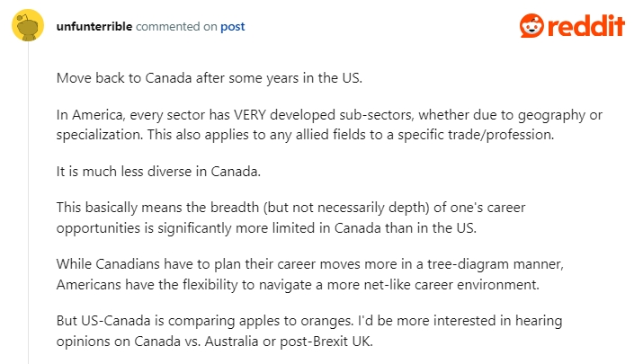Click the 'commented on' gray text

pos(176,27)
